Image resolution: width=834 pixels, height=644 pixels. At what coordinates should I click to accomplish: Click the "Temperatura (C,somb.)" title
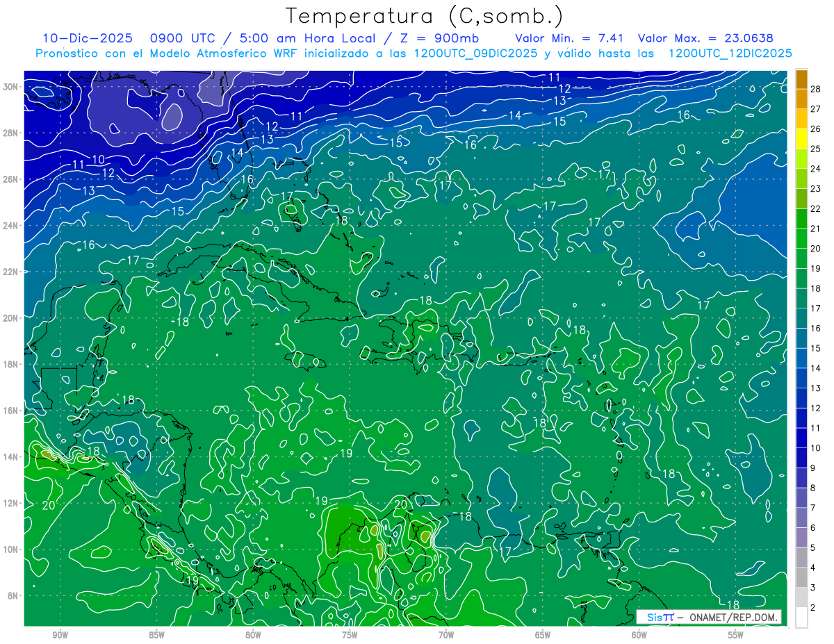(x=423, y=16)
